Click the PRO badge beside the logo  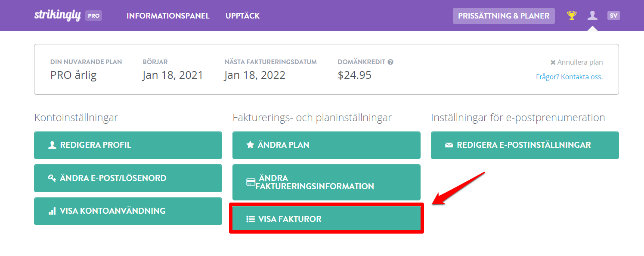click(93, 16)
